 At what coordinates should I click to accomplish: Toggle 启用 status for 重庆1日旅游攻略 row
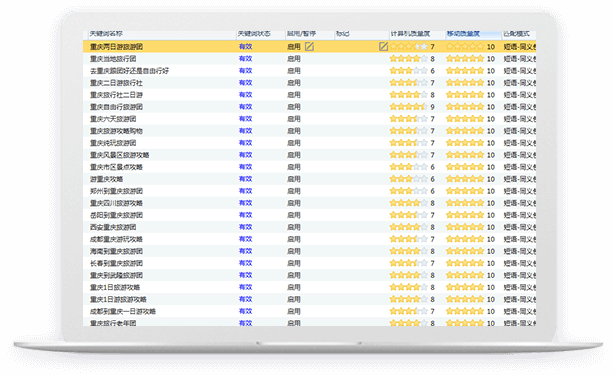pyautogui.click(x=294, y=287)
